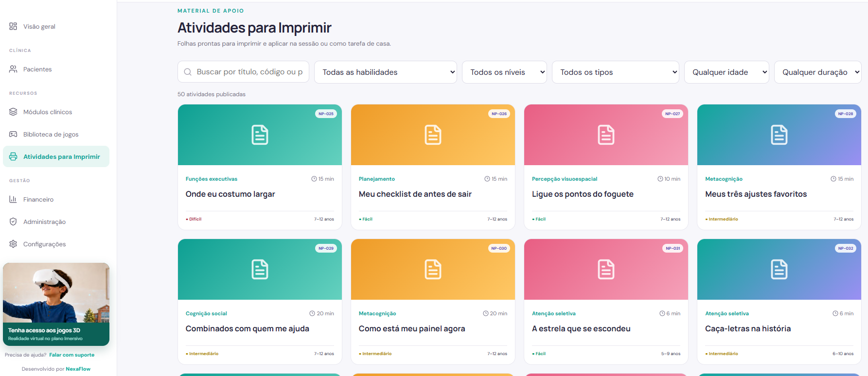The width and height of the screenshot is (868, 376).
Task: Click the Biblioteca de jogos gamepad icon
Action: coord(13,134)
